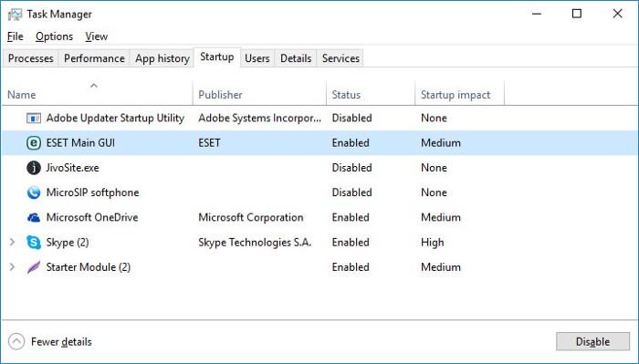Viewport: 639px width, 364px height.
Task: Open the Options menu
Action: click(54, 36)
